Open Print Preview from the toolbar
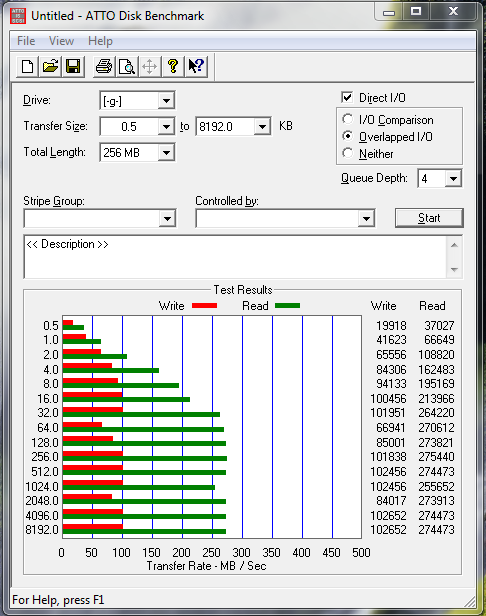 127,66
